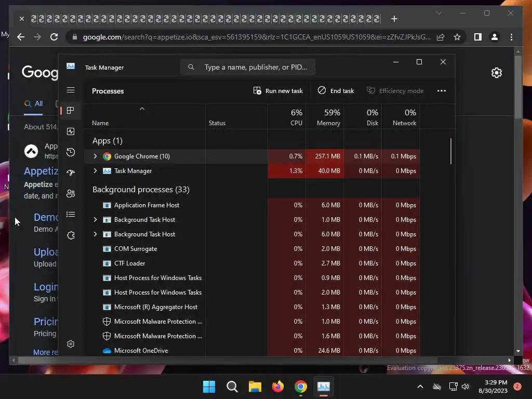Click Efficiency mode button
This screenshot has height=399, width=532.
[x=395, y=91]
